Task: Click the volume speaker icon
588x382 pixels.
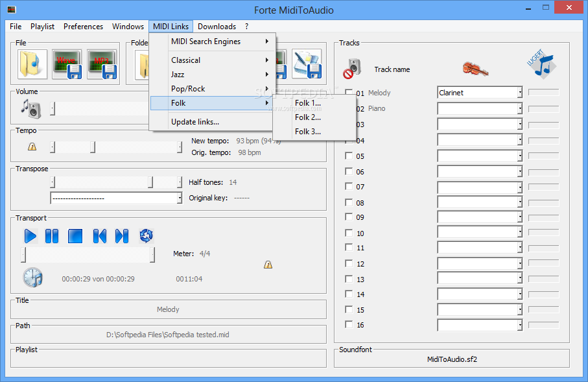Action: click(30, 109)
